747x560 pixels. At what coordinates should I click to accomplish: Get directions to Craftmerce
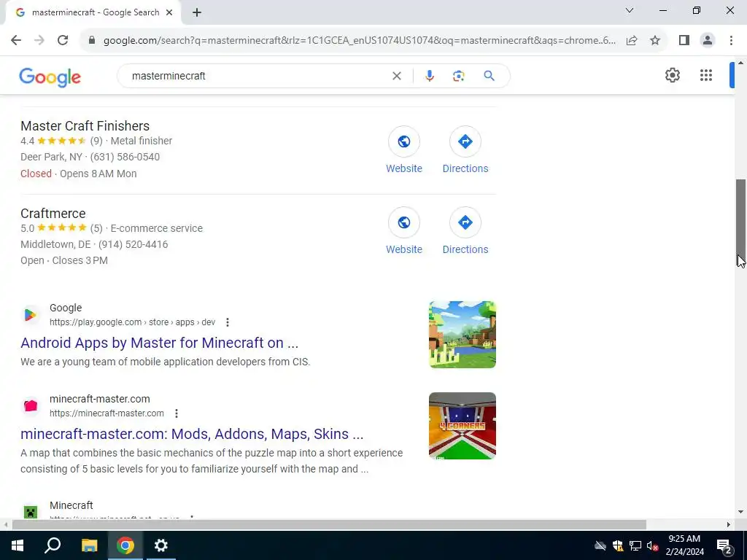pos(465,222)
